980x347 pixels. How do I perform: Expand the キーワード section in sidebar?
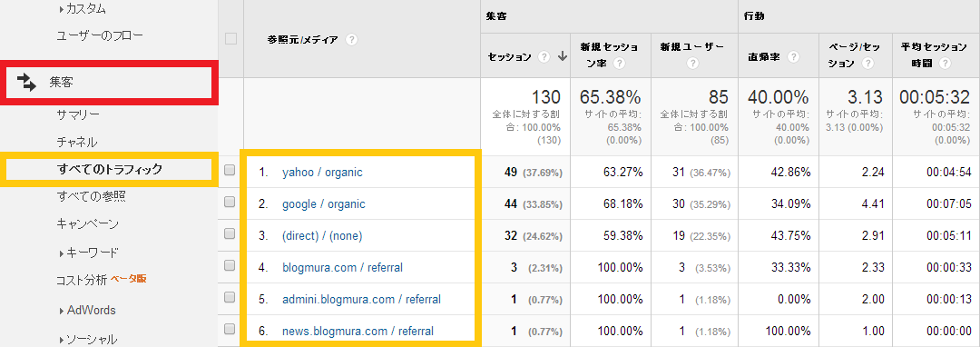pyautogui.click(x=89, y=253)
